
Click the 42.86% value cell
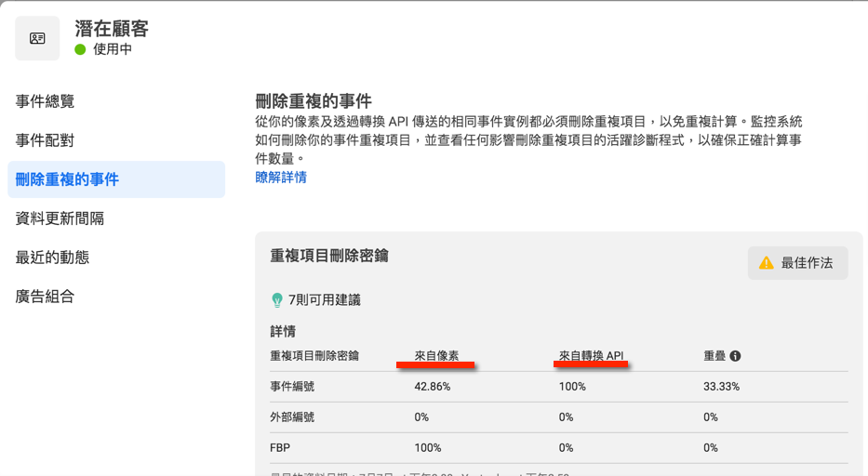coord(433,386)
